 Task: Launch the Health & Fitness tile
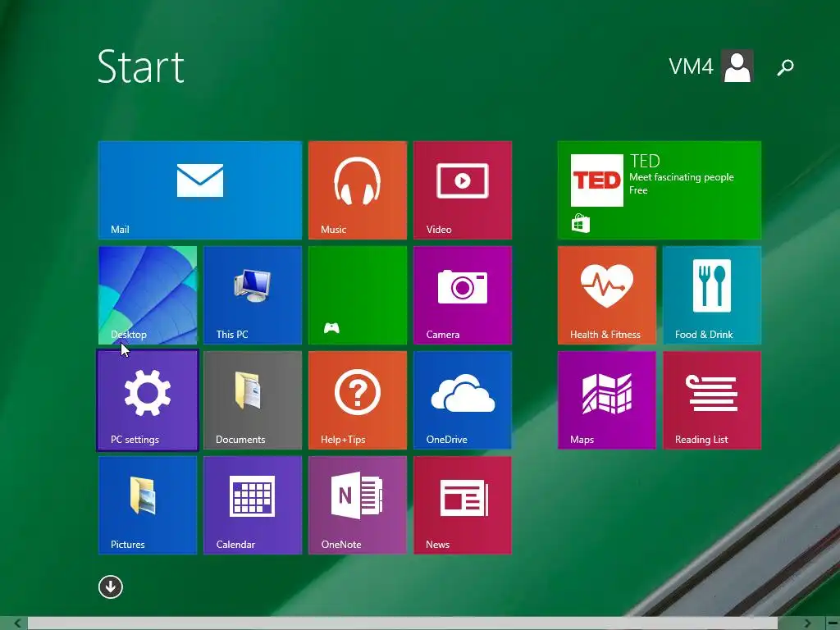[606, 295]
